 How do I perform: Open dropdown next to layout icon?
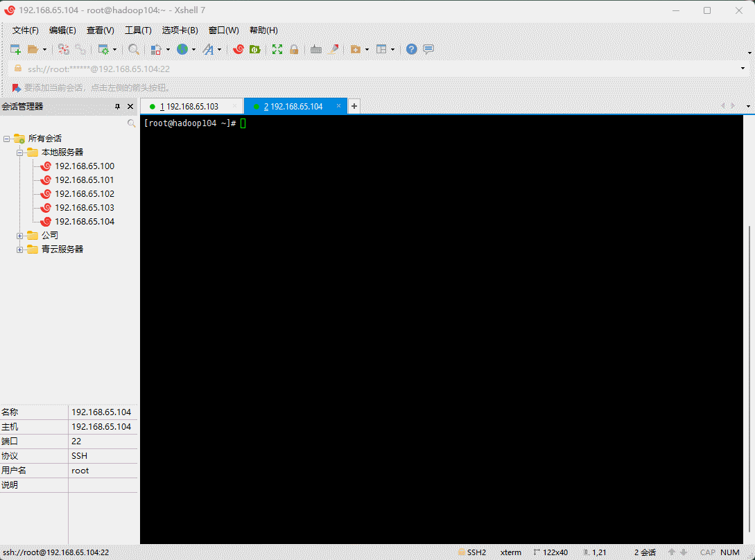pyautogui.click(x=393, y=49)
